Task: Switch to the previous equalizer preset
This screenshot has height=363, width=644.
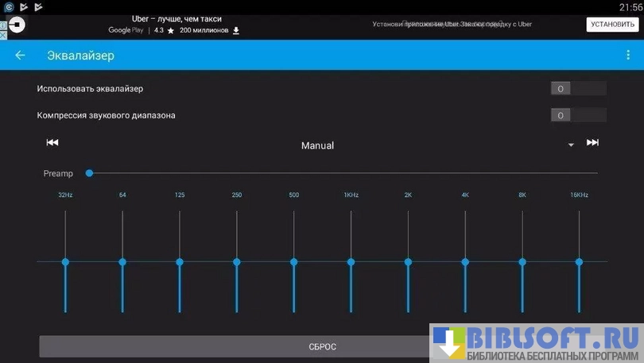Action: pos(52,143)
